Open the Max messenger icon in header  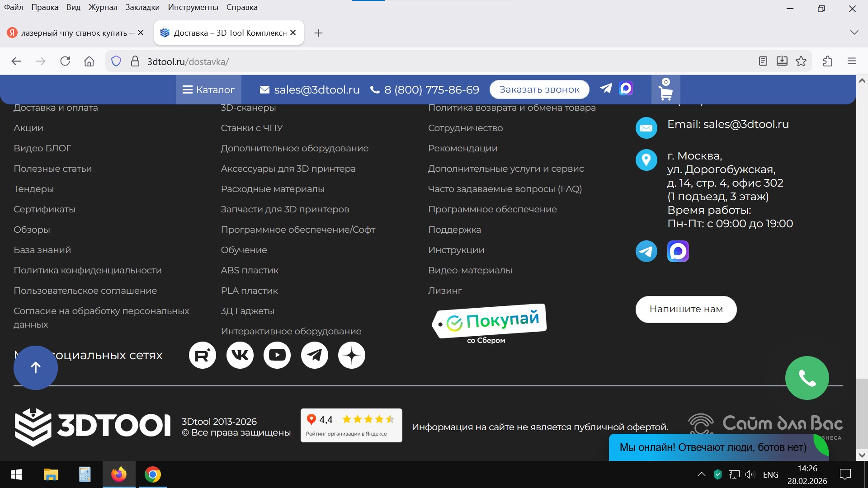[626, 89]
